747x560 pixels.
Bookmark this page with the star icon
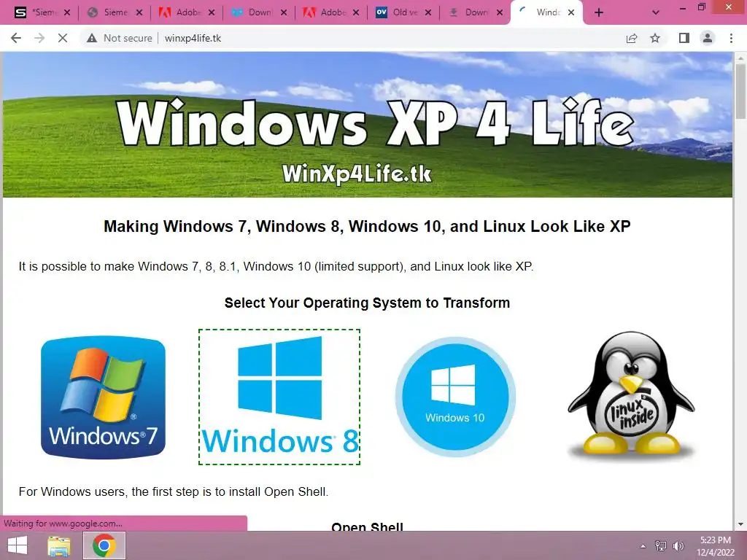656,38
